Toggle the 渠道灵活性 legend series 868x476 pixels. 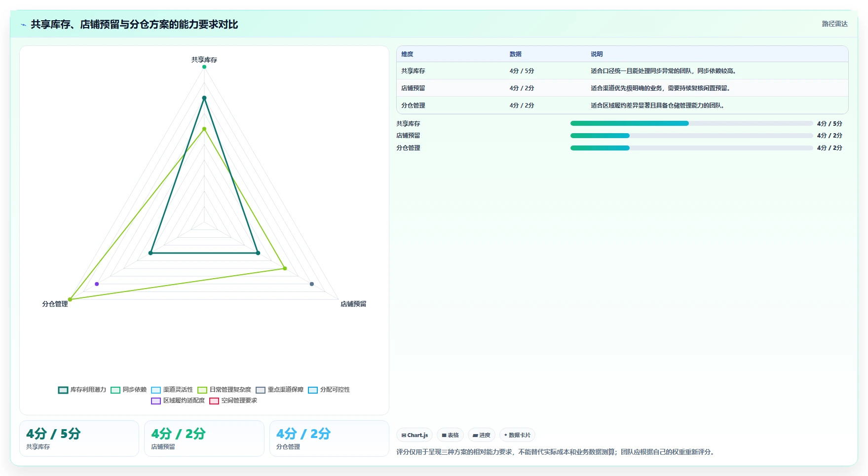(x=172, y=390)
